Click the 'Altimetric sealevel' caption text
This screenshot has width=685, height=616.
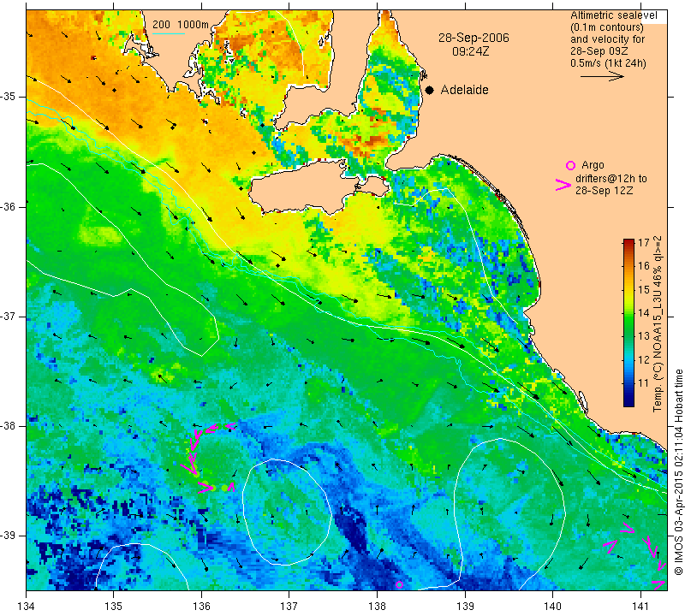pyautogui.click(x=614, y=15)
